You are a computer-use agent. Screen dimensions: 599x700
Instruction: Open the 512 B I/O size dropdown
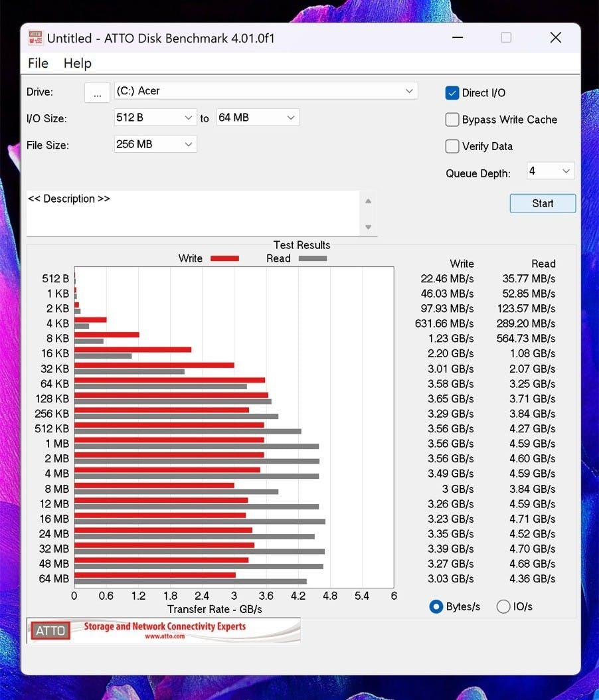[x=155, y=118]
